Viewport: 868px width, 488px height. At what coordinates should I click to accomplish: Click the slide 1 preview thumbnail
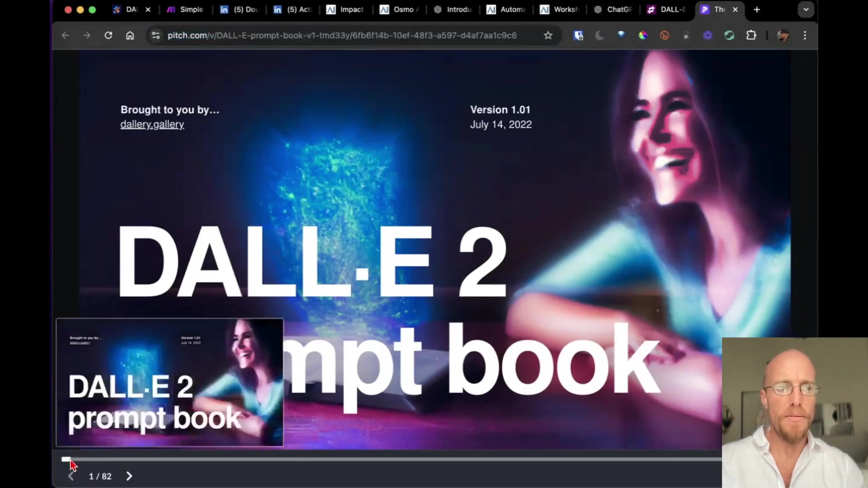tap(170, 382)
